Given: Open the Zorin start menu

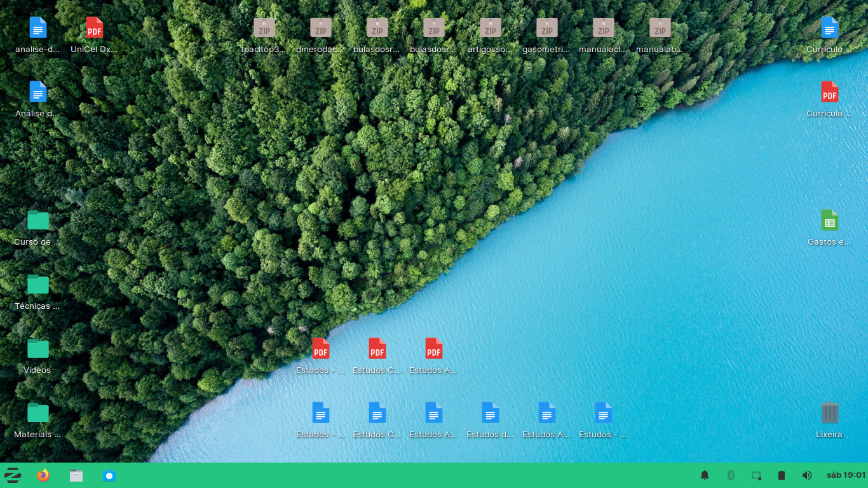Looking at the screenshot, I should click(x=13, y=475).
